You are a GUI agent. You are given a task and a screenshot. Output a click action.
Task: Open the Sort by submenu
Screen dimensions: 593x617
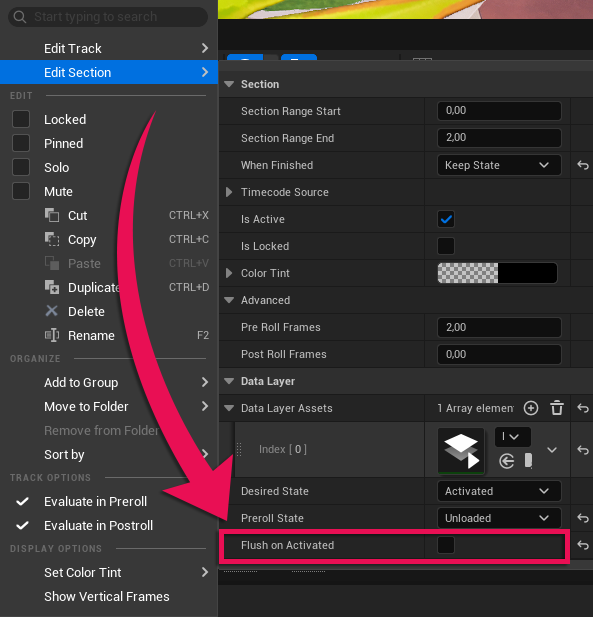(x=109, y=454)
